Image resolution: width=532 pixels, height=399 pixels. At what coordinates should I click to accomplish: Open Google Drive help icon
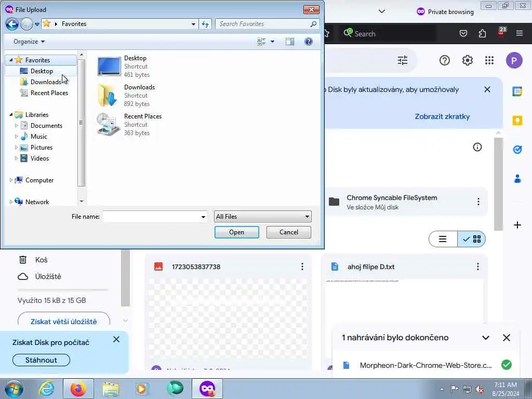pyautogui.click(x=445, y=60)
